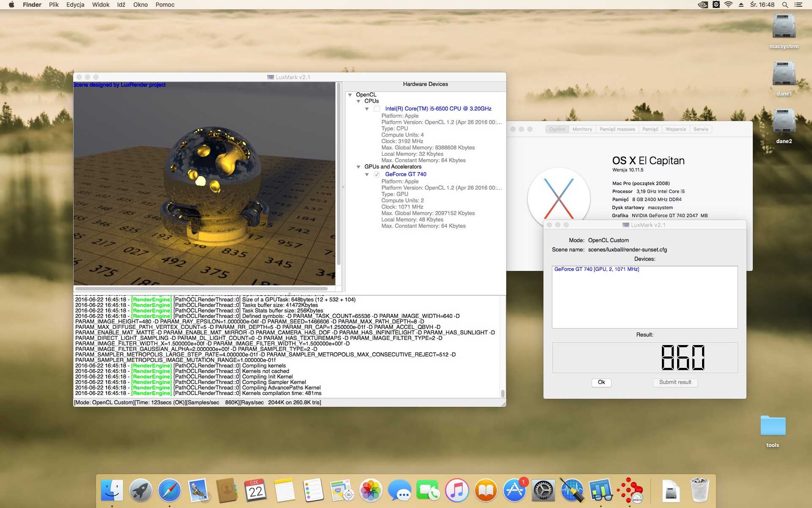
Task: Collapse the CPUs group
Action: pyautogui.click(x=359, y=101)
